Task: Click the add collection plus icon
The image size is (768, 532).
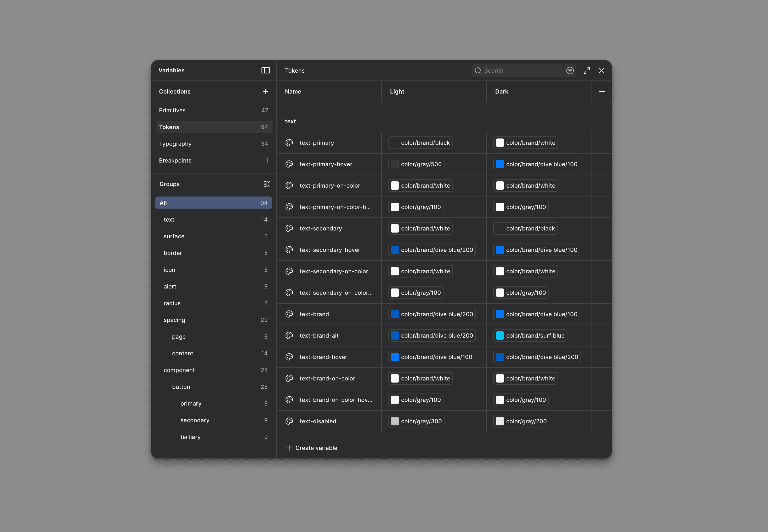Action: coord(265,91)
